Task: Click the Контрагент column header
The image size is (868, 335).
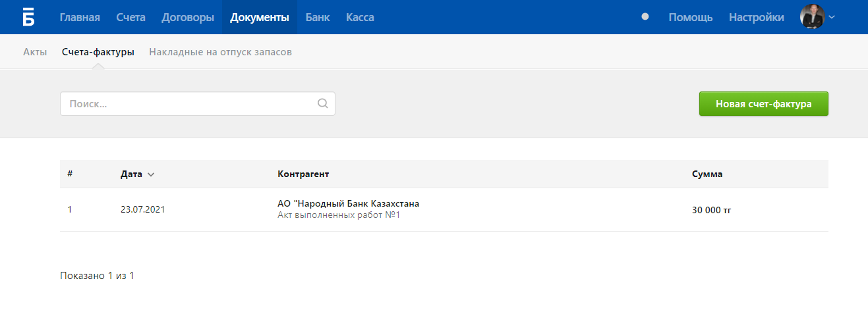Action: point(303,174)
